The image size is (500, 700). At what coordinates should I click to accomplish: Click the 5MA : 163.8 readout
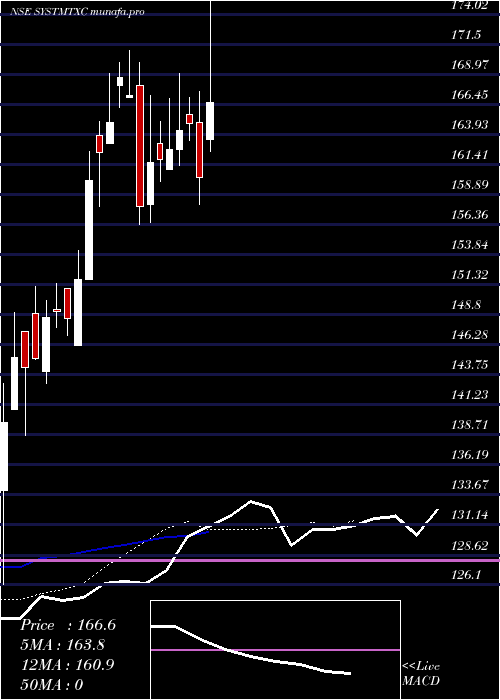point(63,645)
